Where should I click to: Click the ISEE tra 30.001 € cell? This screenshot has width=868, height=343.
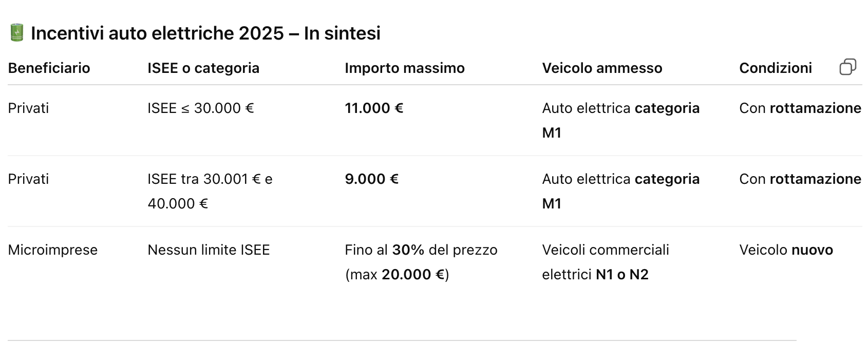[210, 191]
